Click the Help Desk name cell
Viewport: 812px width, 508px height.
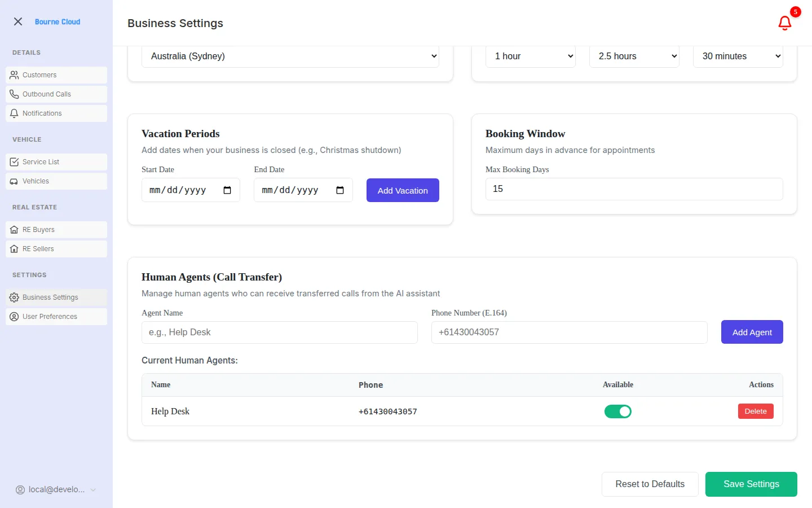[170, 411]
